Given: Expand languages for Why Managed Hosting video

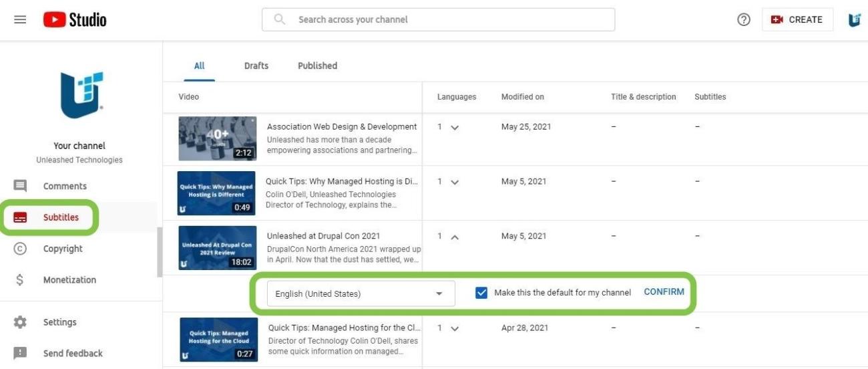Looking at the screenshot, I should click(455, 182).
